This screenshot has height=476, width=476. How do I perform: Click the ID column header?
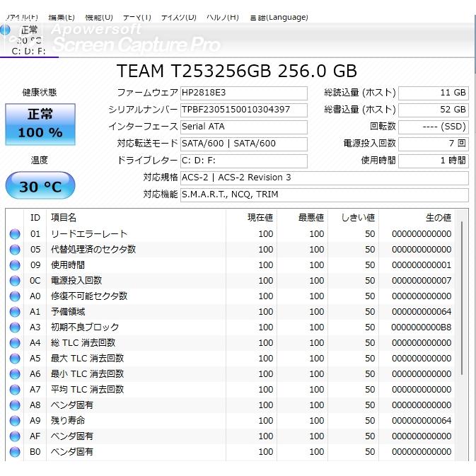(35, 218)
